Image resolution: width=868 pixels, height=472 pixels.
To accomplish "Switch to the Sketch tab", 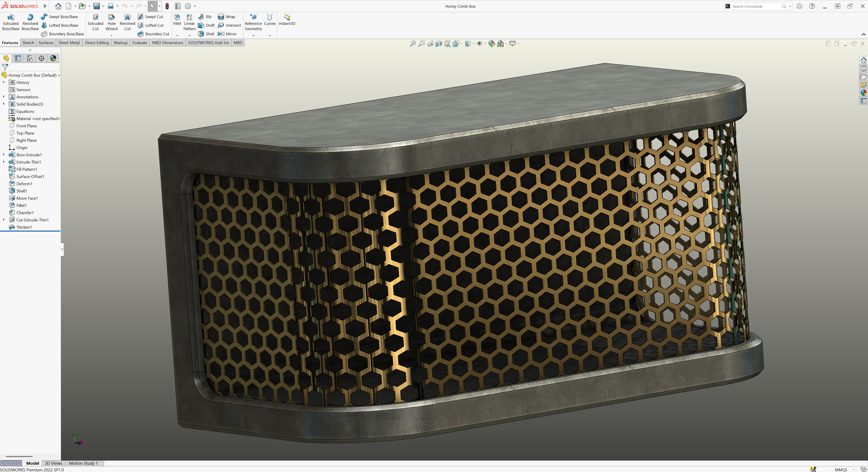I will 28,43.
